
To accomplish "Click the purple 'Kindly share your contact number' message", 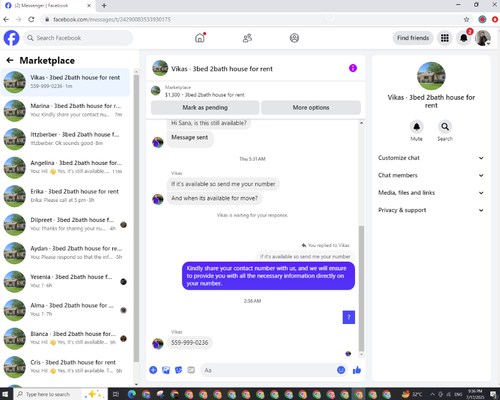I will [268, 276].
